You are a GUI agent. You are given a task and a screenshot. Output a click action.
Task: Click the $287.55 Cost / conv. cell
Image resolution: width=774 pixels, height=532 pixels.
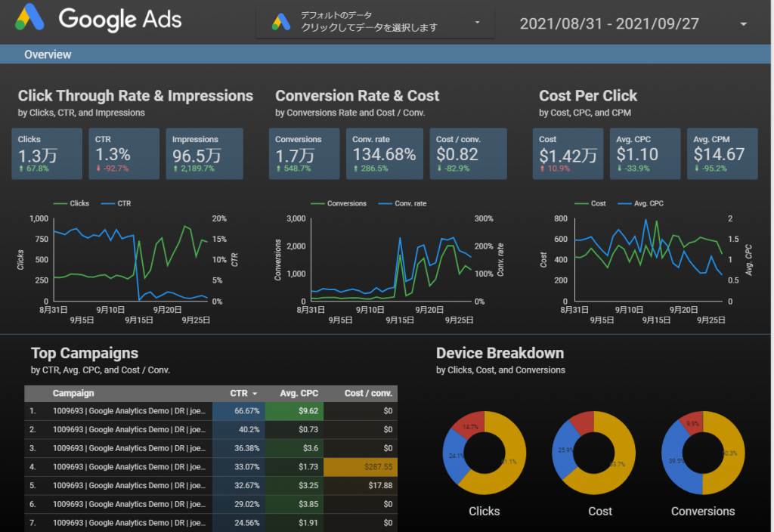click(361, 467)
